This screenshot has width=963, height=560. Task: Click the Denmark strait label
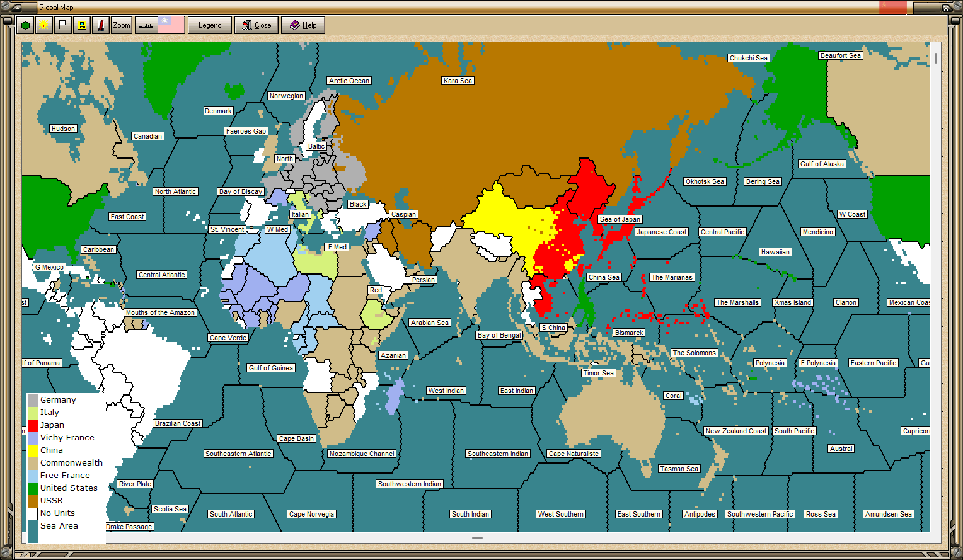click(x=218, y=111)
